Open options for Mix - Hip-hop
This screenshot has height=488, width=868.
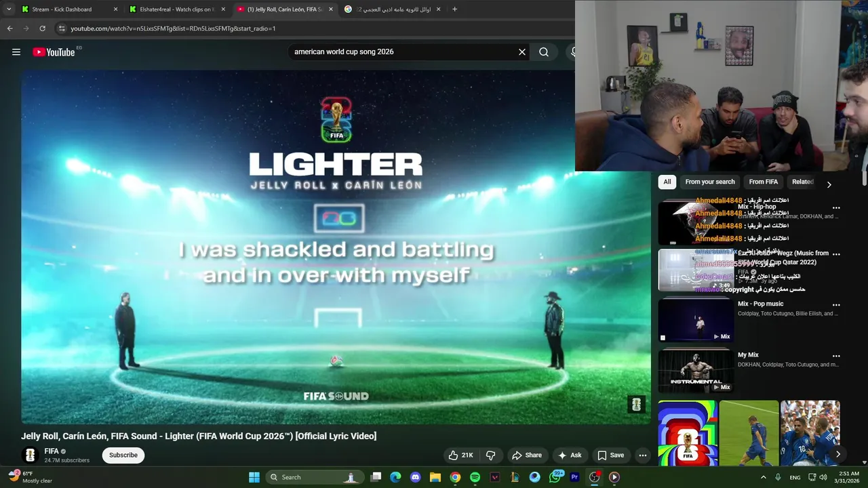click(836, 208)
